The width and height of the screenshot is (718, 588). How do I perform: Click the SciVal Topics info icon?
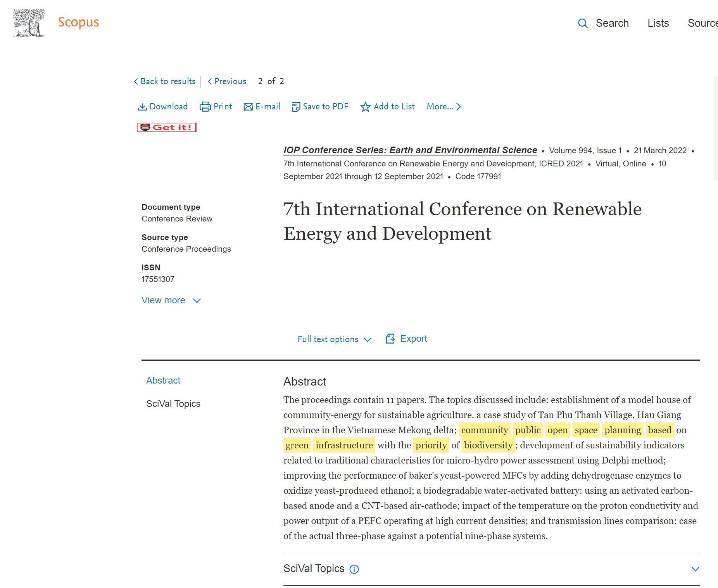click(x=354, y=569)
